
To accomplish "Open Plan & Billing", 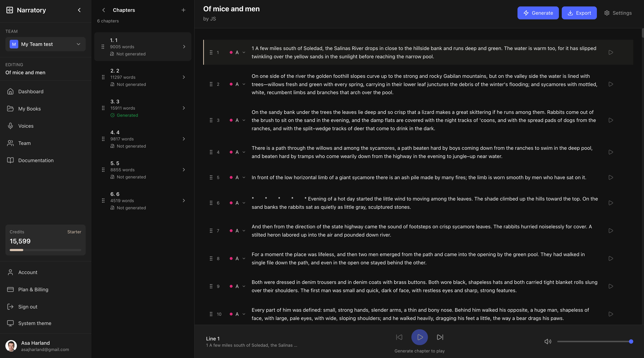I will 46,290.
